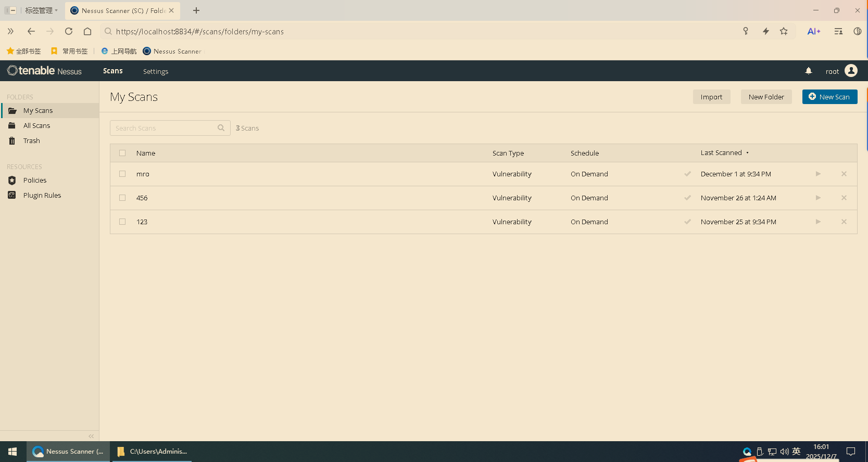Toggle the select-all checkbox in header

[122, 153]
